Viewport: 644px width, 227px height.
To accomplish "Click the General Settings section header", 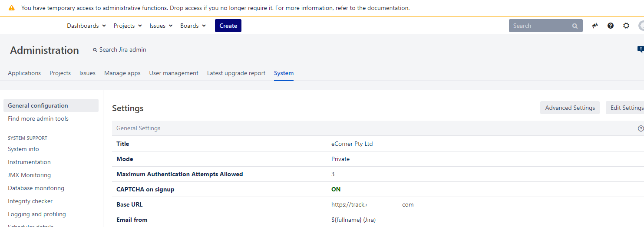I will pyautogui.click(x=378, y=128).
